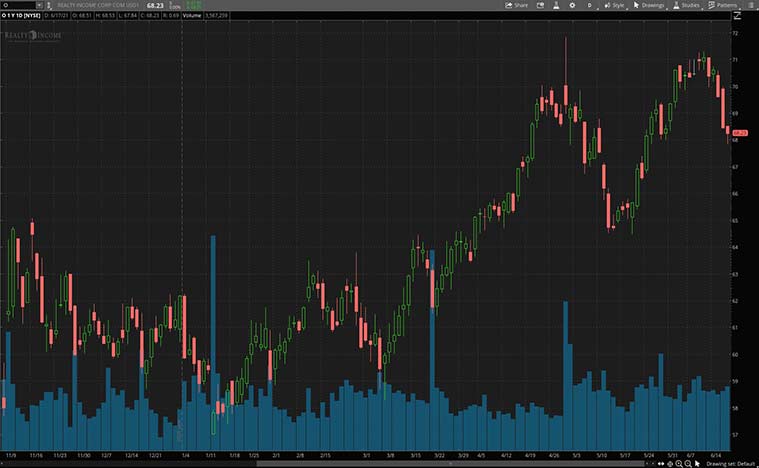Image resolution: width=759 pixels, height=468 pixels.
Task: Open the Patterns dropdown
Action: pos(724,5)
